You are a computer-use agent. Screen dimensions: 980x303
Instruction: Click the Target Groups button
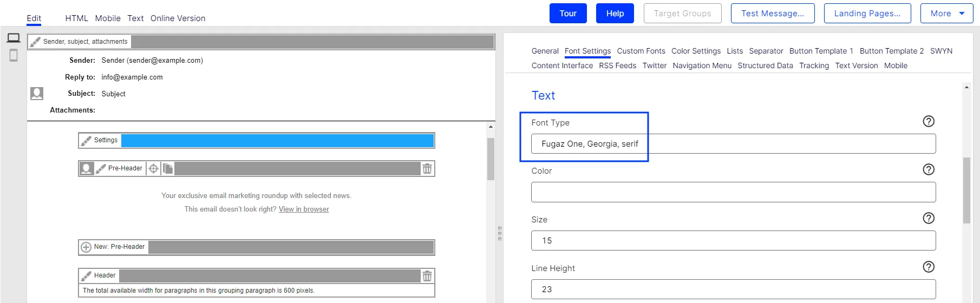click(682, 14)
